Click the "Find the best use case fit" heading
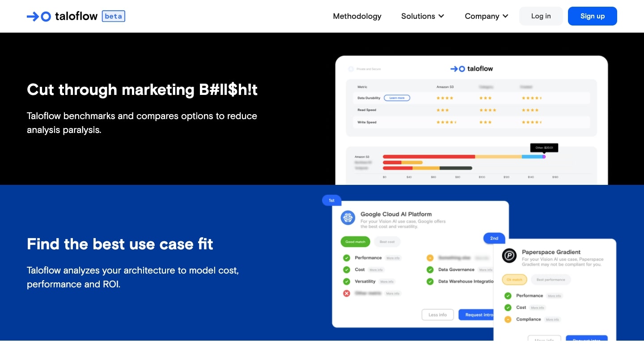 click(x=120, y=244)
